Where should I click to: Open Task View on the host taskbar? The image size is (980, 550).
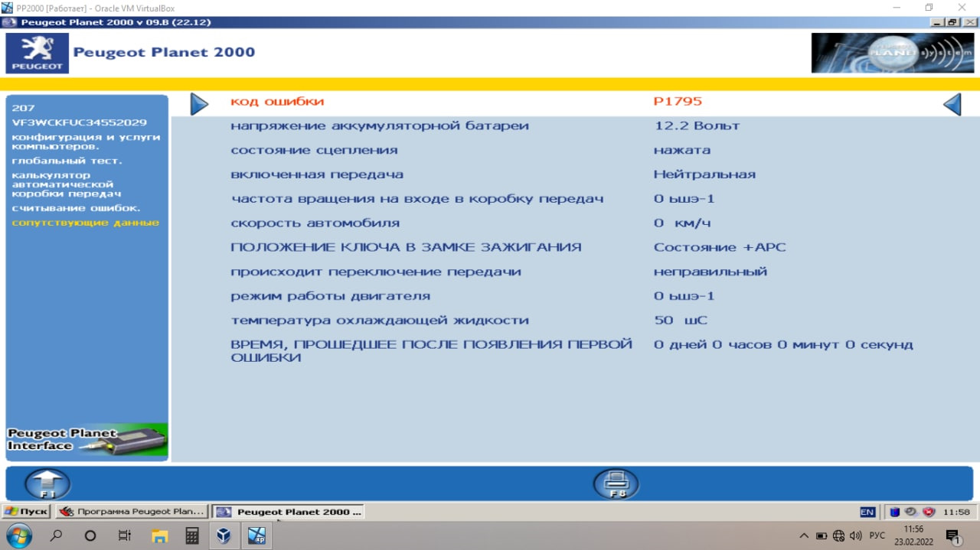pyautogui.click(x=125, y=535)
